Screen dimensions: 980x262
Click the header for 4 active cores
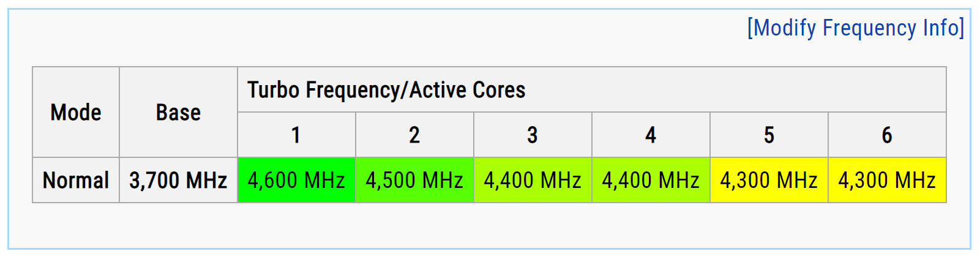(651, 135)
